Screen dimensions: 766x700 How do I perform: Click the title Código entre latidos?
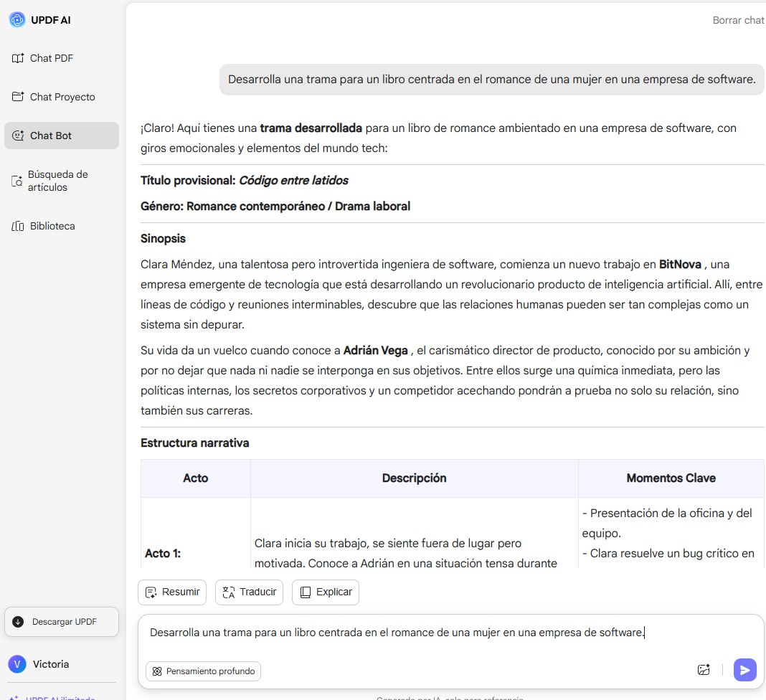pyautogui.click(x=293, y=181)
